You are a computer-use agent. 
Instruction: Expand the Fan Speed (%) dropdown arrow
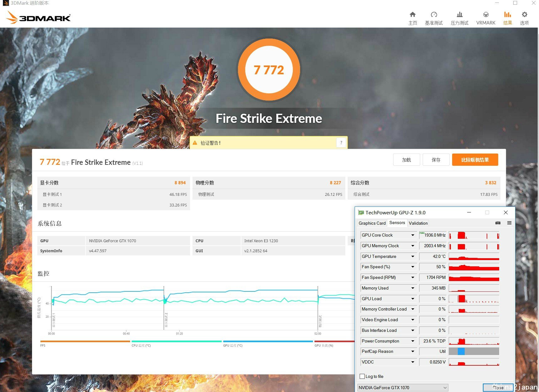(413, 267)
